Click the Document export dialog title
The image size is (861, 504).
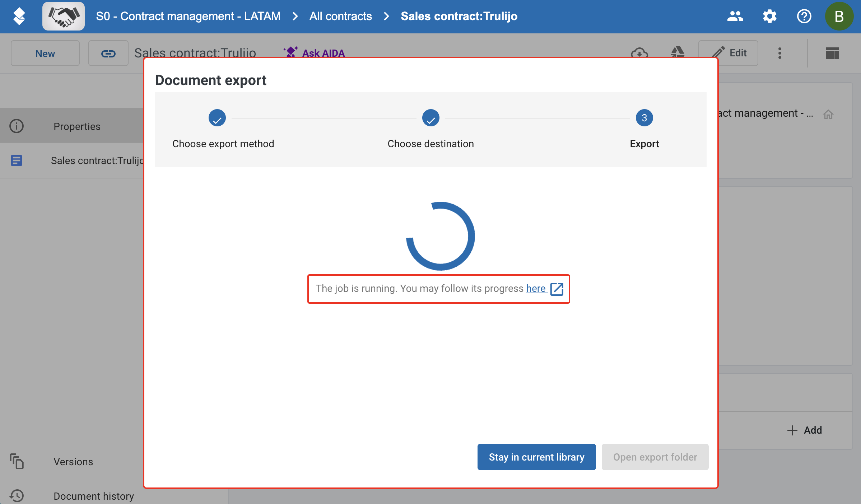(211, 80)
